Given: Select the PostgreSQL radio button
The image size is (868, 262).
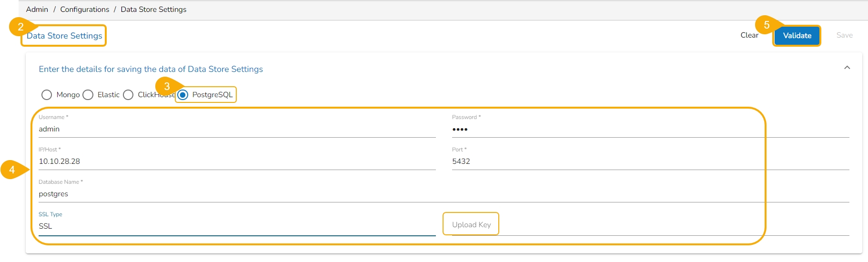Looking at the screenshot, I should tap(183, 95).
